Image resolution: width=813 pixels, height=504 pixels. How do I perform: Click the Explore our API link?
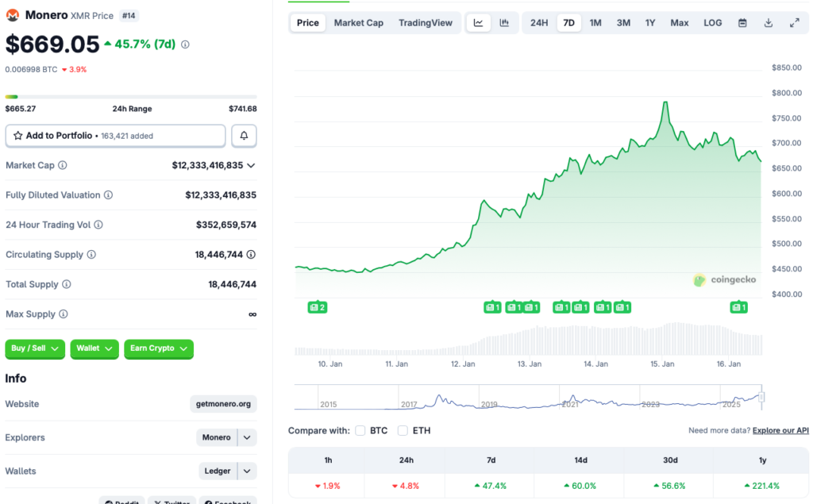coord(780,429)
